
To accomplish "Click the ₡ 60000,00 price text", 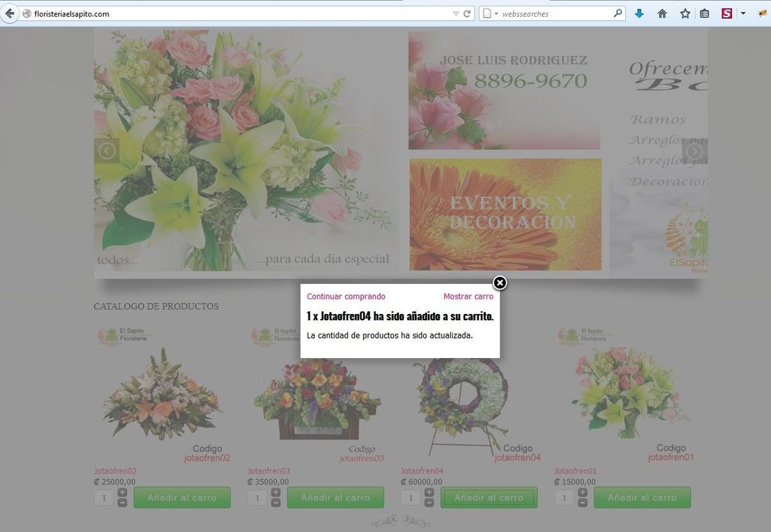I will tap(421, 482).
